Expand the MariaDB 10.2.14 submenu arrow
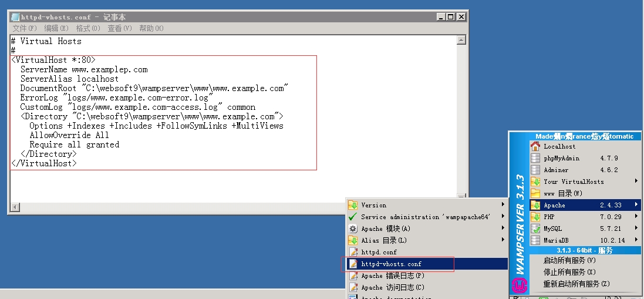The image size is (644, 299). click(636, 240)
